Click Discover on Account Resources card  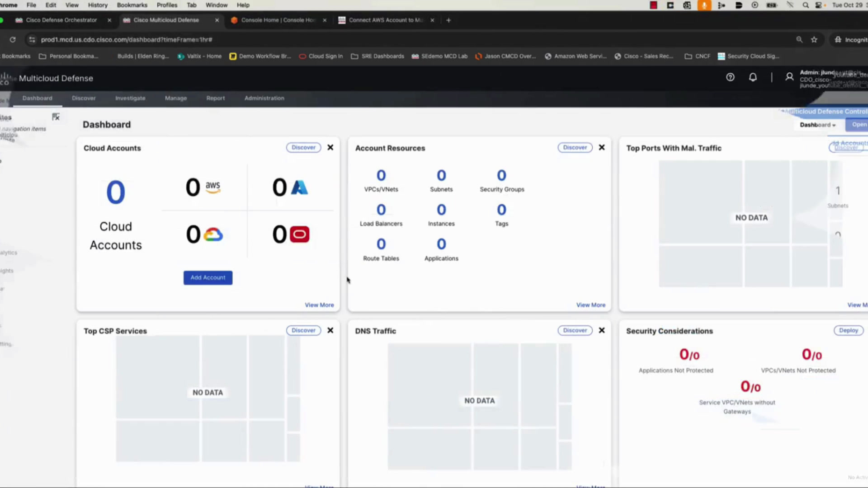tap(575, 147)
